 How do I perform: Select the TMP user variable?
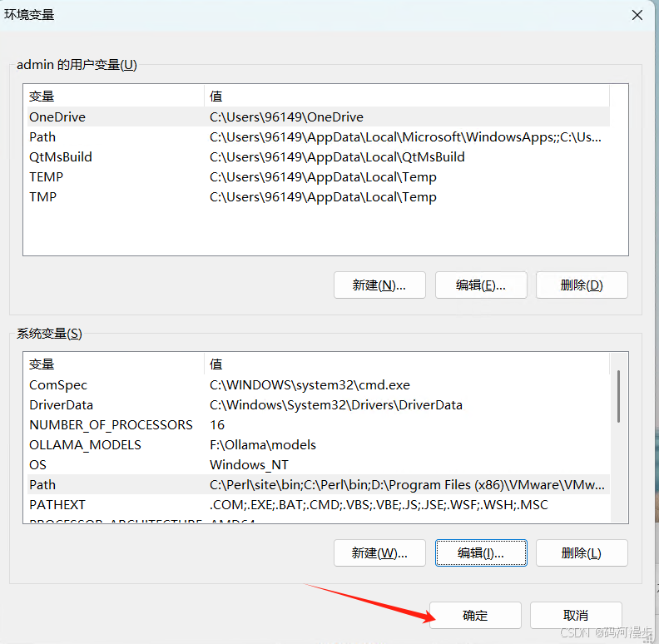tap(319, 196)
